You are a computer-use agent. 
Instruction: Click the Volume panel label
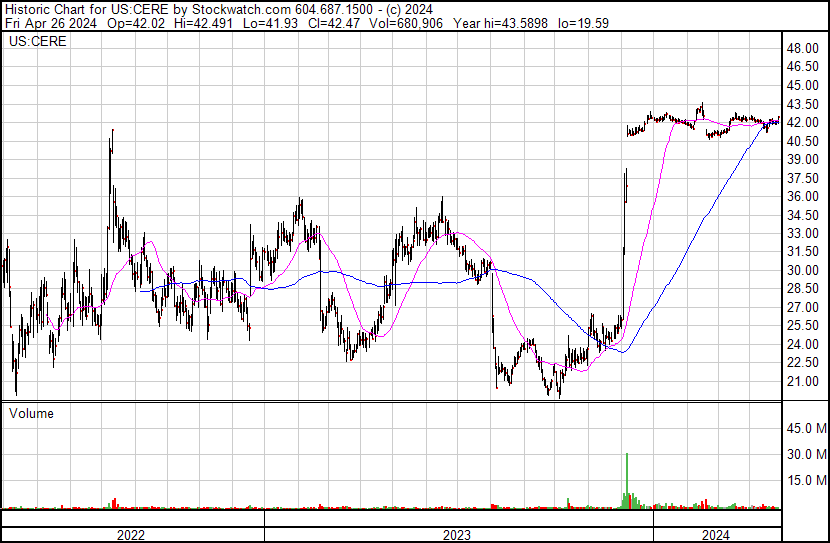(x=31, y=413)
